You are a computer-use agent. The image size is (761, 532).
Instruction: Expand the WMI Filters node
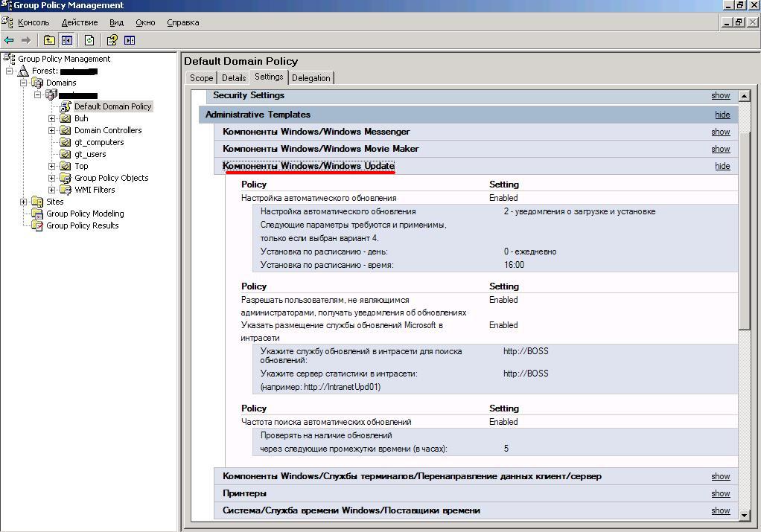coord(52,190)
